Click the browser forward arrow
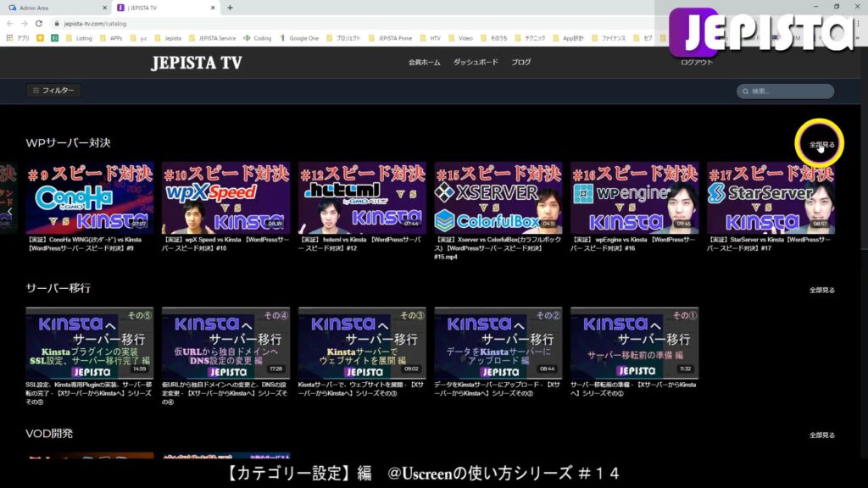This screenshot has height=488, width=868. point(25,24)
